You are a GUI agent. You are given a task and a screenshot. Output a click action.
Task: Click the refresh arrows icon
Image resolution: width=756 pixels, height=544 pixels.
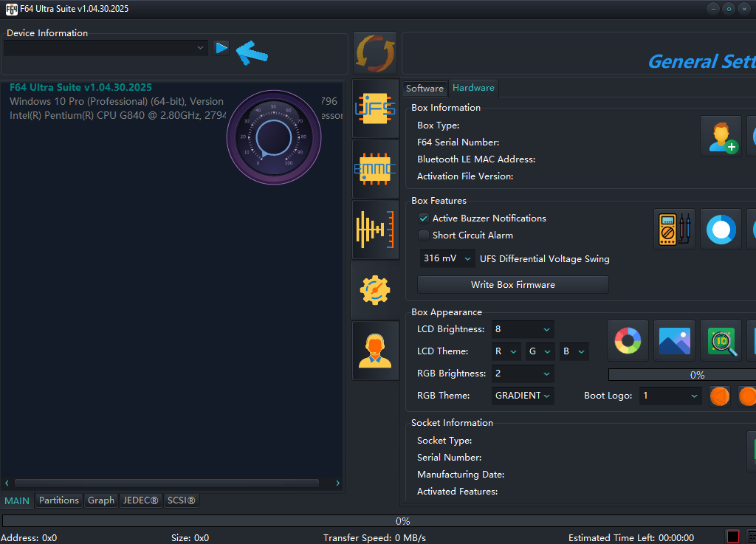[x=375, y=52]
